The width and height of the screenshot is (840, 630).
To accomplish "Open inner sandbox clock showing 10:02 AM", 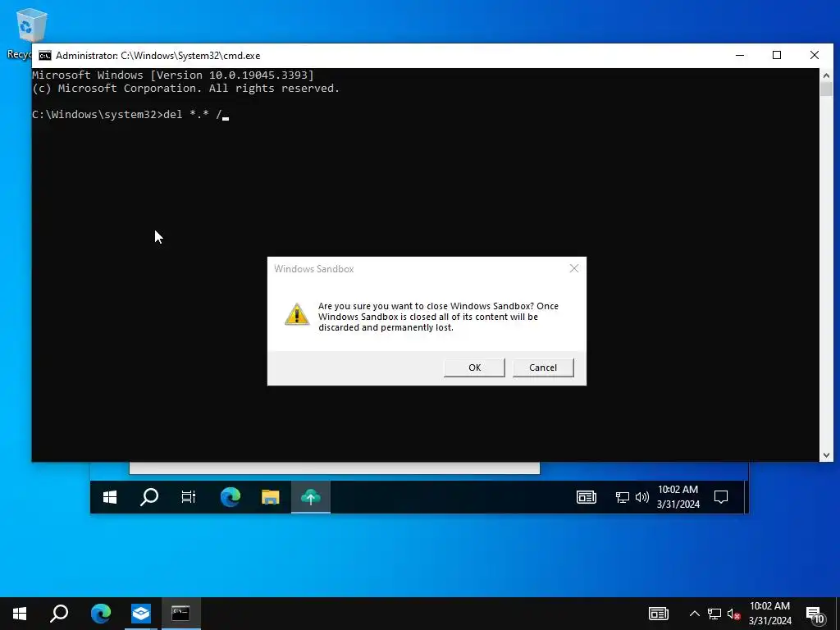I will [678, 496].
